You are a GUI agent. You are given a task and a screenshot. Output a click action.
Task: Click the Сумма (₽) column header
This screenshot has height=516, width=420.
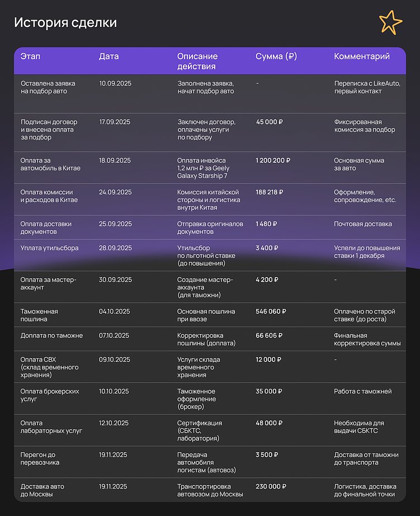[x=276, y=57]
